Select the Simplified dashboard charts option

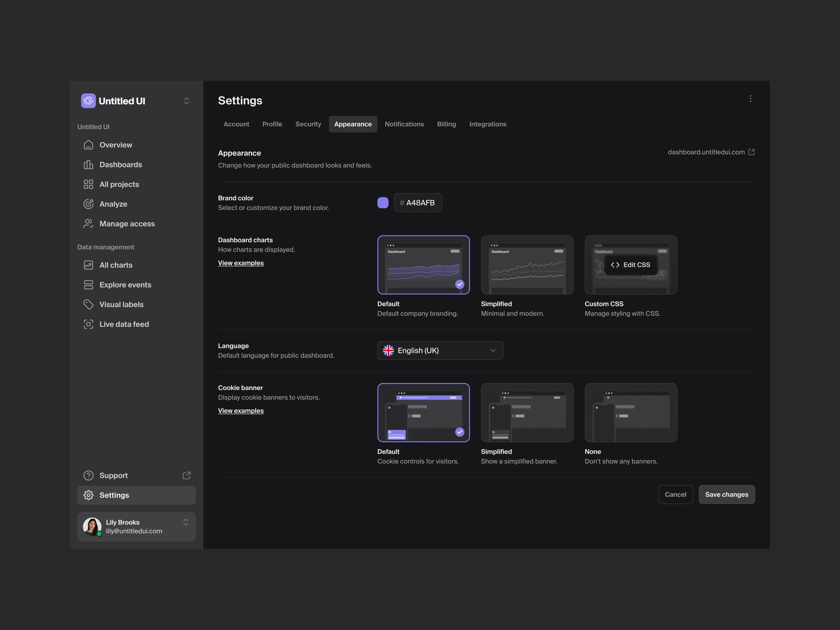click(527, 265)
